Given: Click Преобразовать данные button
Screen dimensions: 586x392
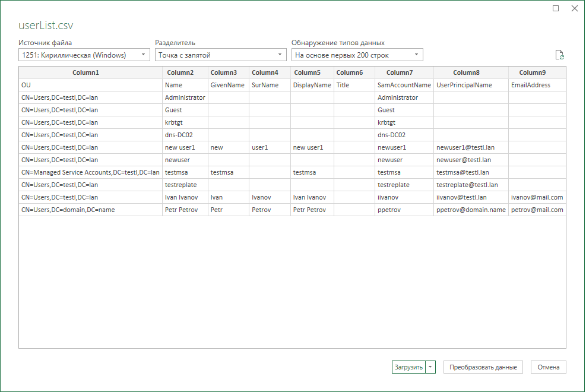Looking at the screenshot, I should 483,367.
